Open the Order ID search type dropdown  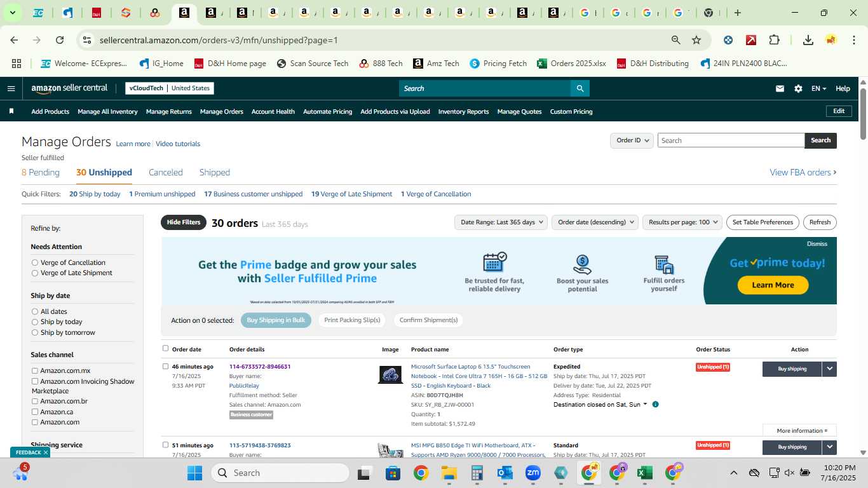click(632, 140)
